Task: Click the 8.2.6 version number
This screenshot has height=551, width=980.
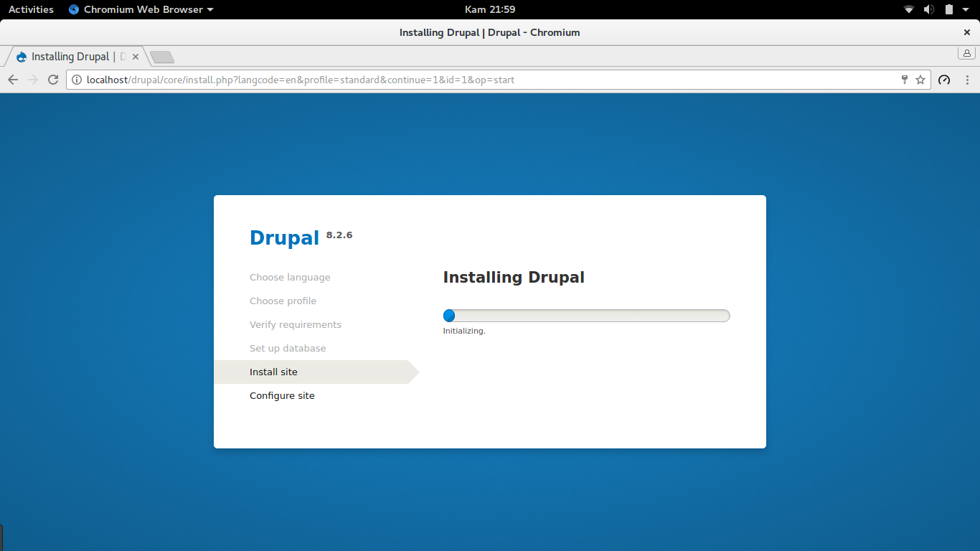Action: (339, 235)
